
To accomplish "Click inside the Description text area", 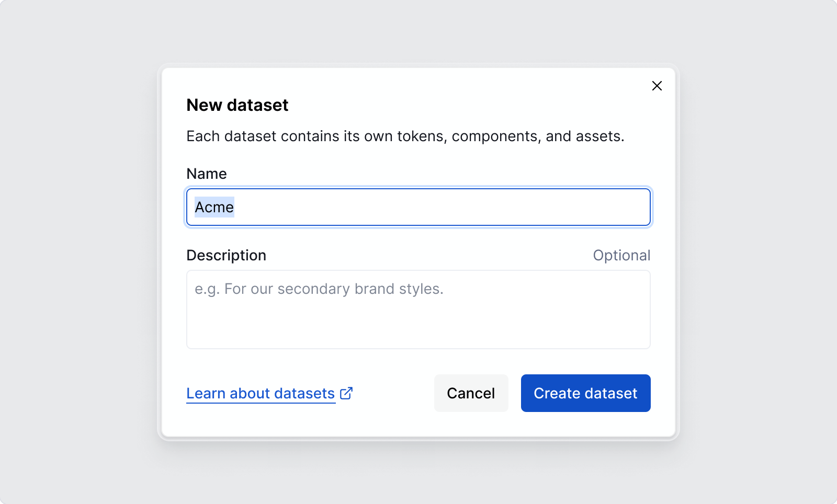I will [x=418, y=310].
